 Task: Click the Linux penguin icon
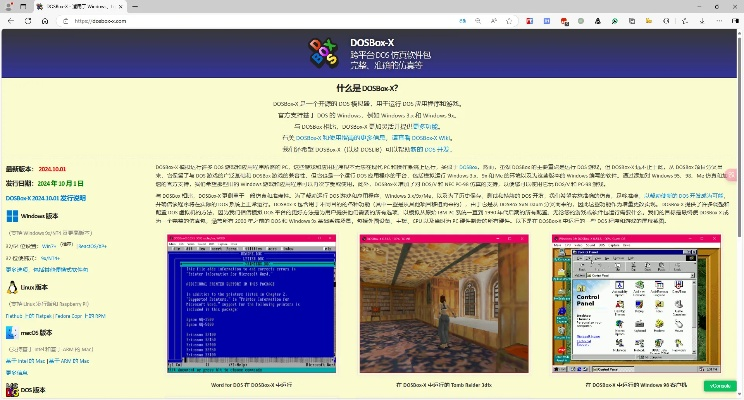12,287
